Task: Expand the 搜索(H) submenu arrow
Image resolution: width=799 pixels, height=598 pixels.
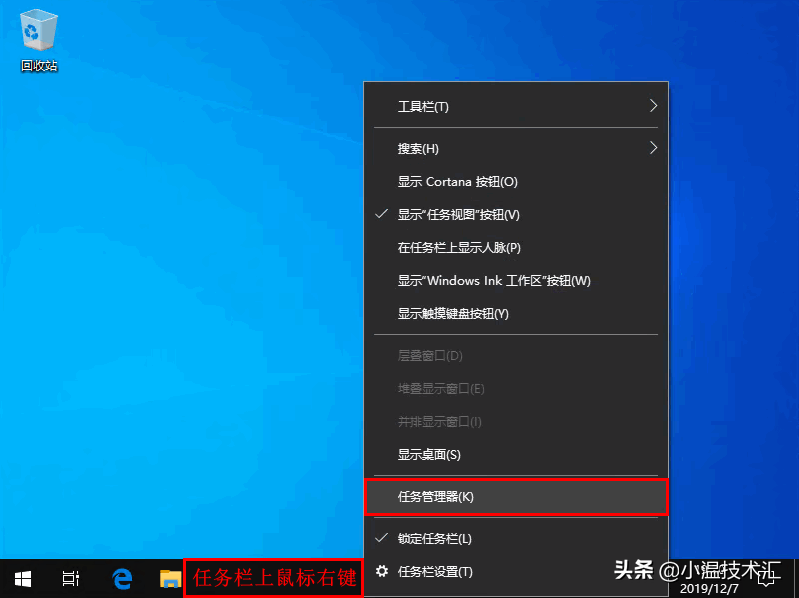Action: pyautogui.click(x=653, y=148)
